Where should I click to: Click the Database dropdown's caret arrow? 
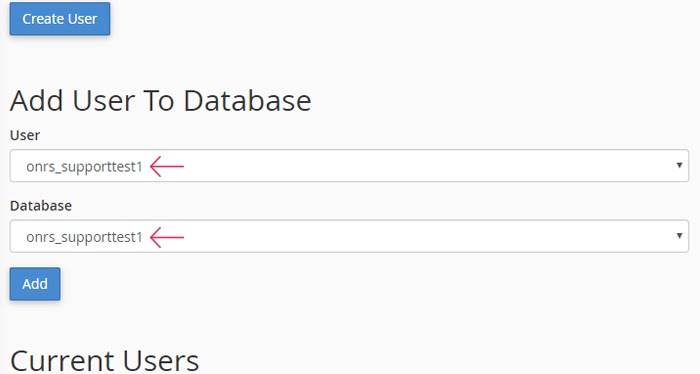[x=679, y=235]
